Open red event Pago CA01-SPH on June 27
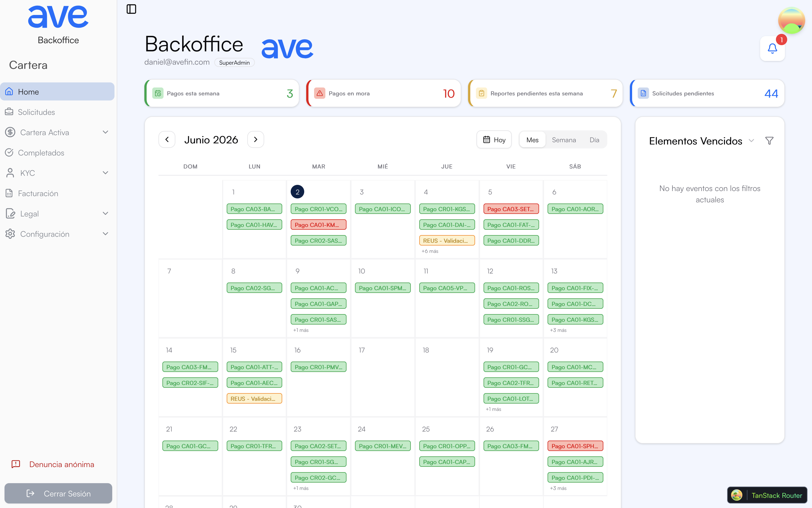Viewport: 812px width, 508px height. click(575, 446)
